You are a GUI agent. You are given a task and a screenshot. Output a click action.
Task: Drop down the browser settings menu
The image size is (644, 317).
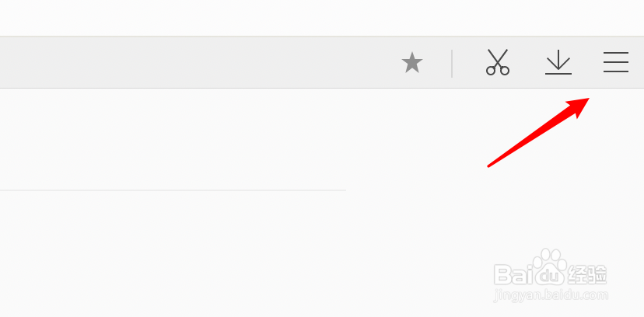pos(616,62)
